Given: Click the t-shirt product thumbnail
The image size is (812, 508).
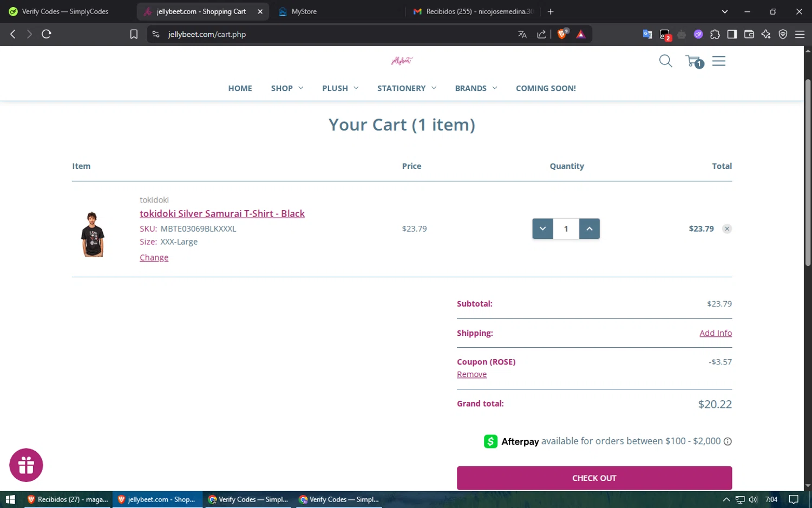Looking at the screenshot, I should (93, 234).
